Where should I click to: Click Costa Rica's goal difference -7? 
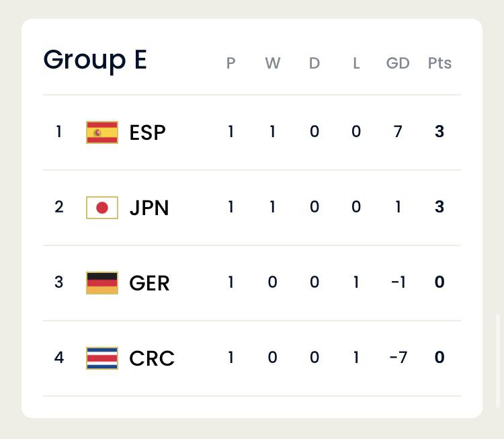[398, 357]
